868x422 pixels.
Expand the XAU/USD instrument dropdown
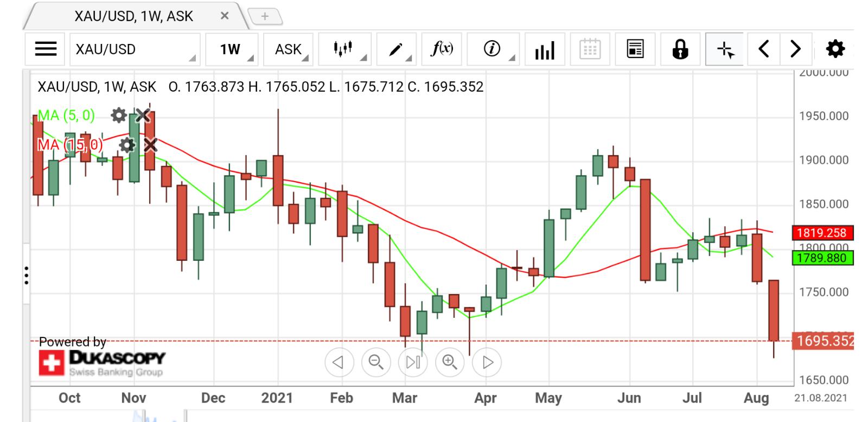click(135, 49)
